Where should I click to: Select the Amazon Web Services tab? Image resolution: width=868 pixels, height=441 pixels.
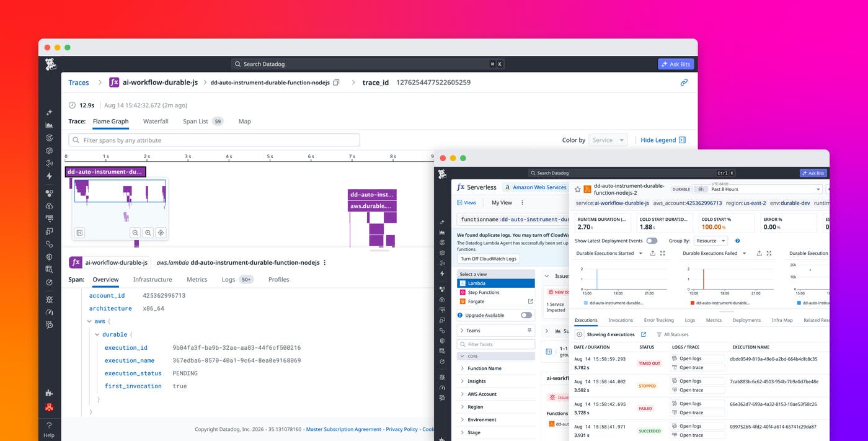pyautogui.click(x=534, y=187)
